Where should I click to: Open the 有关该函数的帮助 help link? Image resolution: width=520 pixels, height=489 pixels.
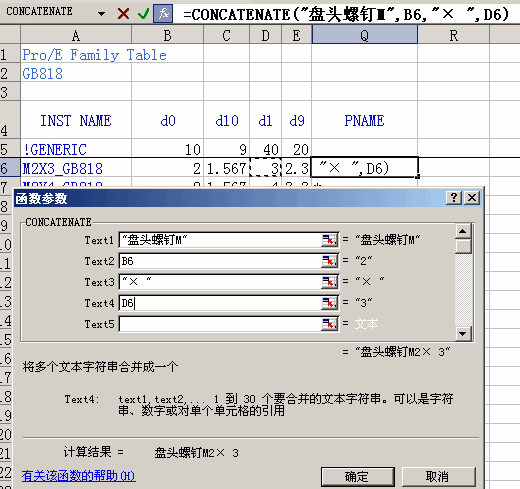pos(79,476)
